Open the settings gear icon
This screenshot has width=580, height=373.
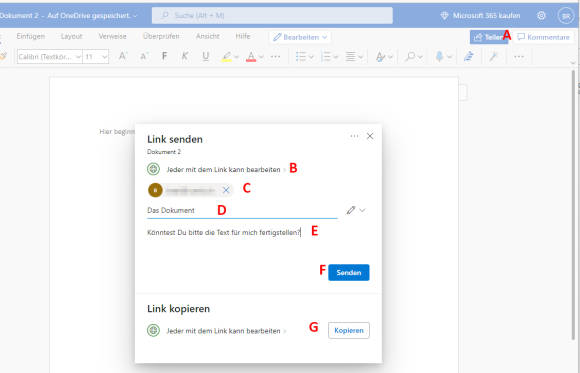coord(541,16)
